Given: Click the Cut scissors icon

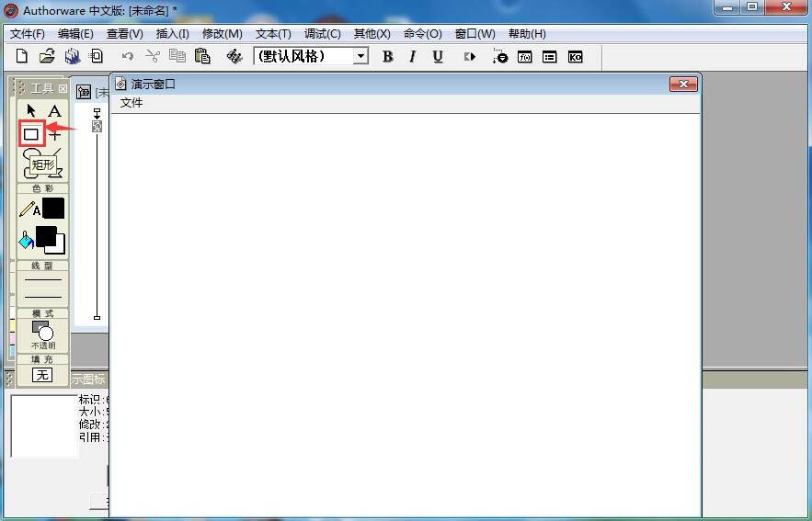Looking at the screenshot, I should (x=153, y=56).
